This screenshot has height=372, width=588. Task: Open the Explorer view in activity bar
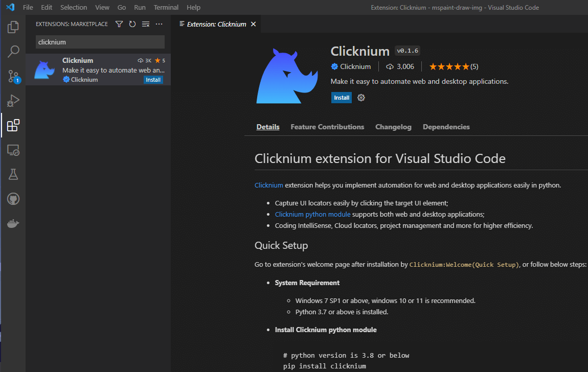click(x=13, y=27)
